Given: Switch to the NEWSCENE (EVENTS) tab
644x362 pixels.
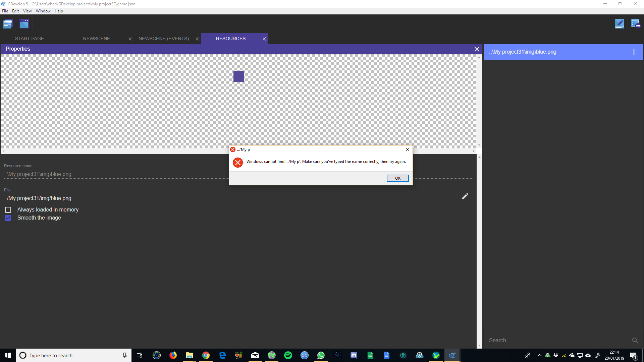Looking at the screenshot, I should (164, 39).
